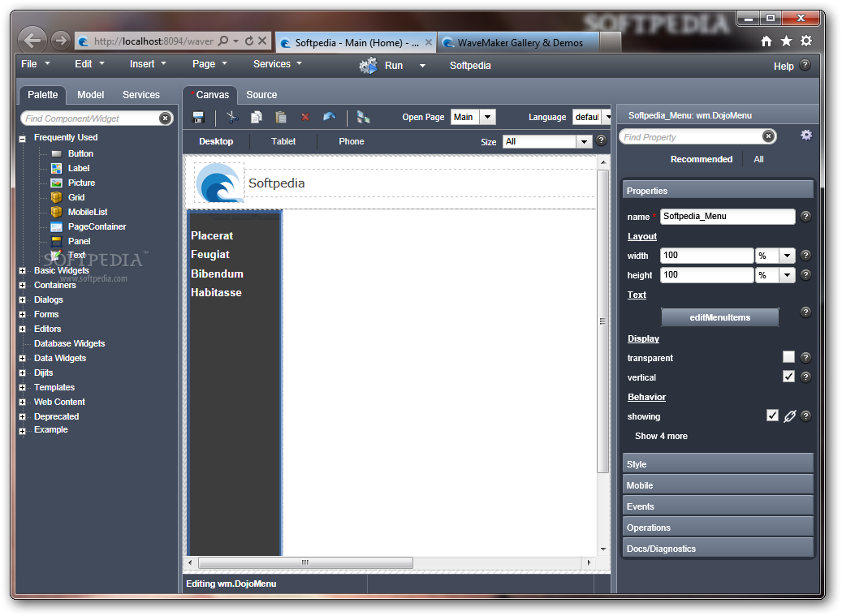Screen dimensions: 842x616
Task: Expand the Dialogs palette group
Action: [23, 300]
